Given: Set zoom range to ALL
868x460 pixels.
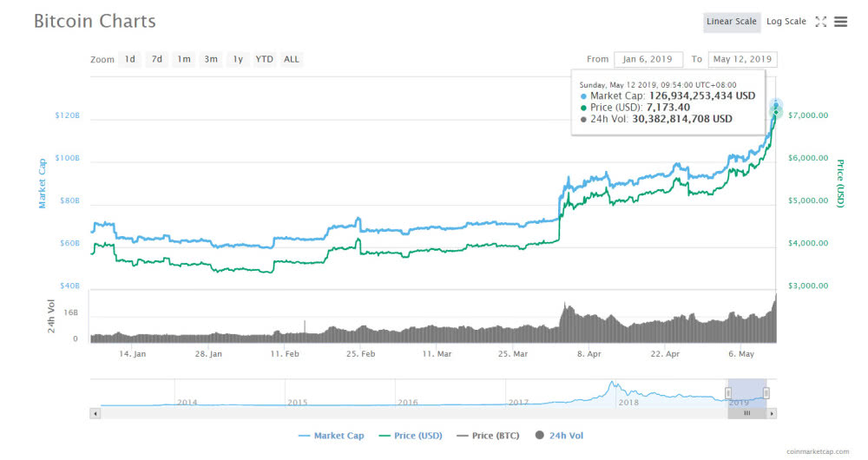Looking at the screenshot, I should pyautogui.click(x=291, y=59).
